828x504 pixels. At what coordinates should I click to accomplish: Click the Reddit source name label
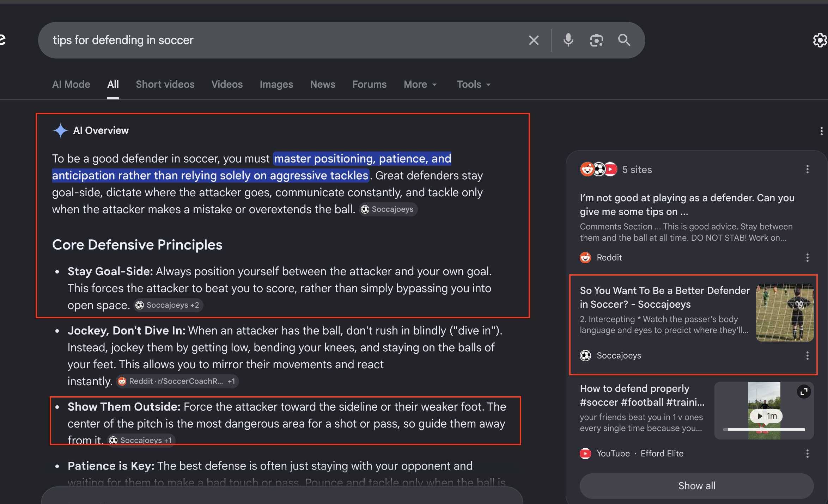[609, 258]
